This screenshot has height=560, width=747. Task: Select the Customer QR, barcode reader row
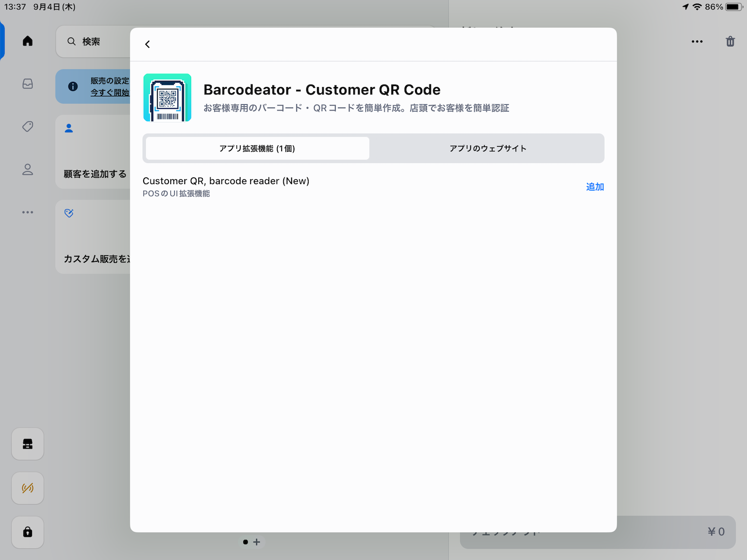311,187
